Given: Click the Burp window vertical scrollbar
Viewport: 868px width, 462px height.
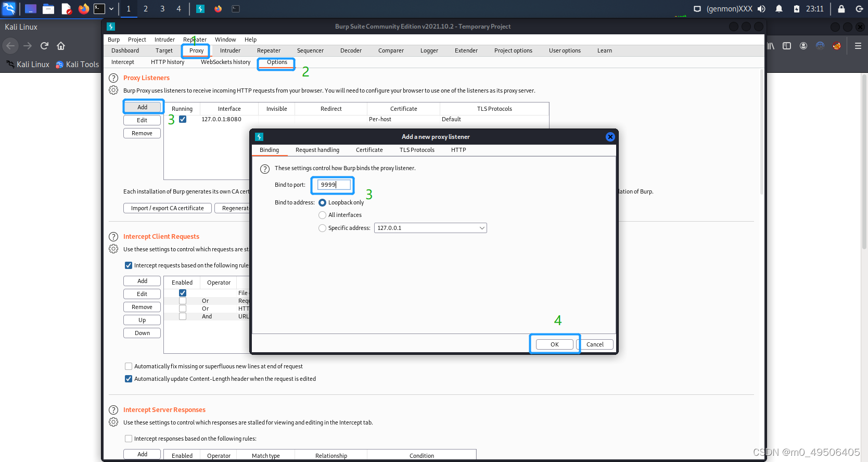Looking at the screenshot, I should point(761,133).
